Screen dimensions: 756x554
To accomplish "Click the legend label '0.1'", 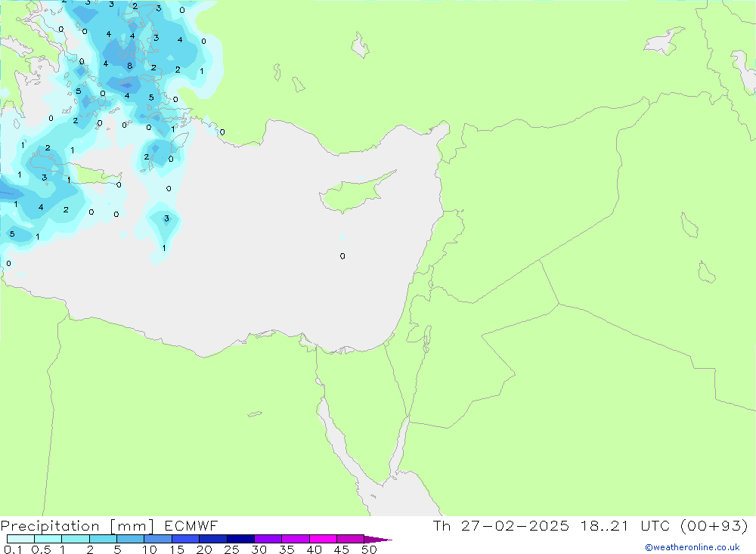I will point(13,549).
